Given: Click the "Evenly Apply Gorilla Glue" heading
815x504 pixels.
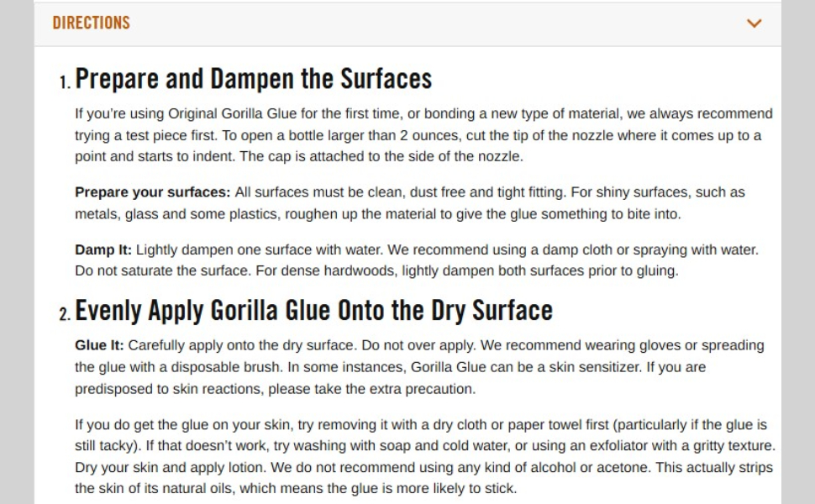Looking at the screenshot, I should tap(313, 310).
